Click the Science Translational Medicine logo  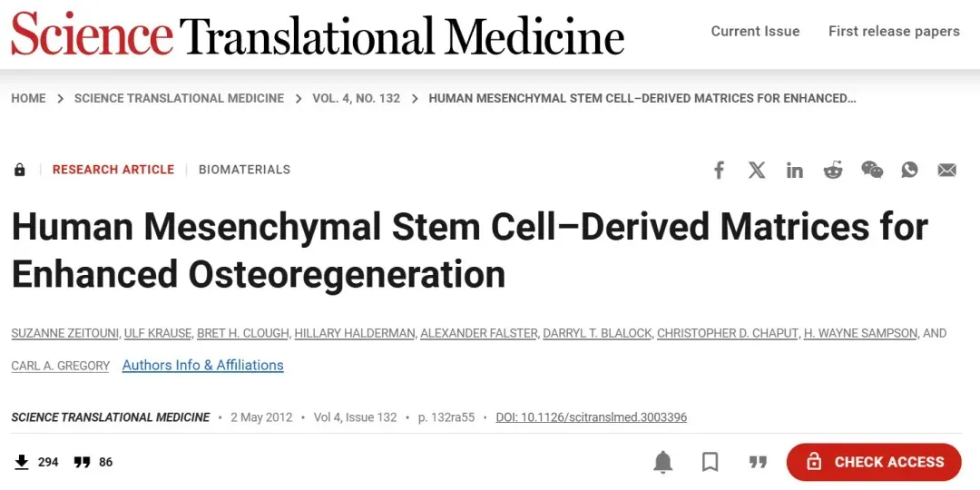pos(318,34)
